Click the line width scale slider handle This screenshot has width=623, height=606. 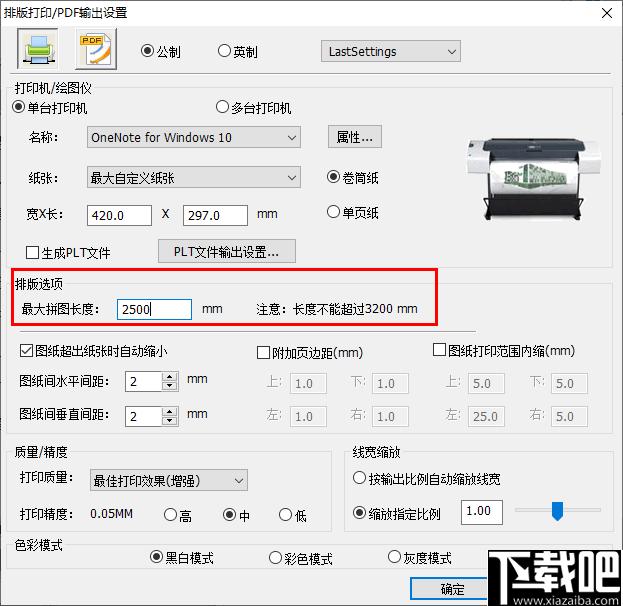(x=557, y=511)
